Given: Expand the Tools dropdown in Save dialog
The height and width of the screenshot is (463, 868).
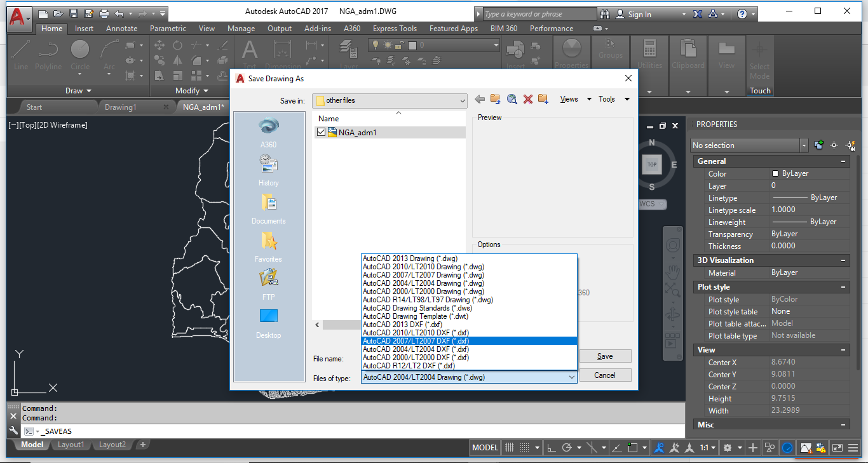Looking at the screenshot, I should click(x=606, y=99).
